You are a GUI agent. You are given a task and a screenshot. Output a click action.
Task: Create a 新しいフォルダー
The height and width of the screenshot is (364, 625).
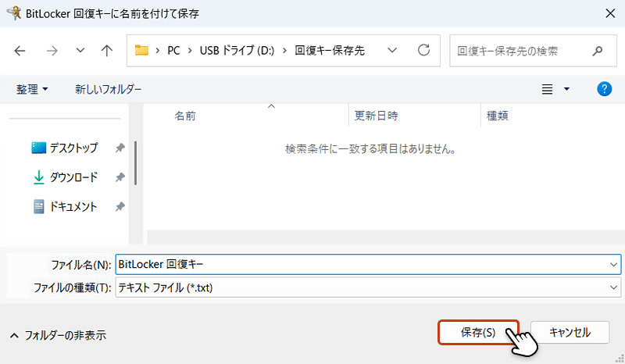click(x=108, y=89)
